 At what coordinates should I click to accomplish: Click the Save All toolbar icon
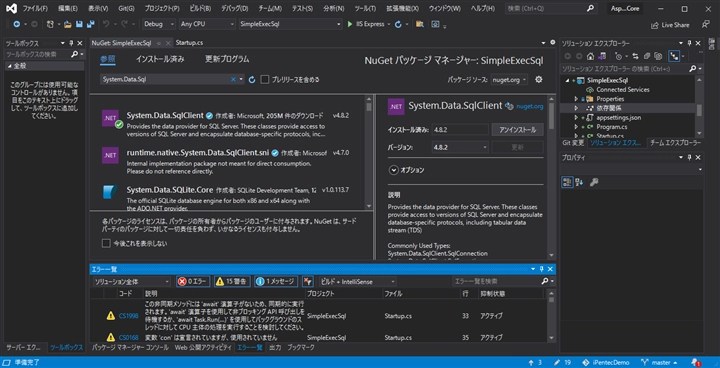pyautogui.click(x=90, y=24)
